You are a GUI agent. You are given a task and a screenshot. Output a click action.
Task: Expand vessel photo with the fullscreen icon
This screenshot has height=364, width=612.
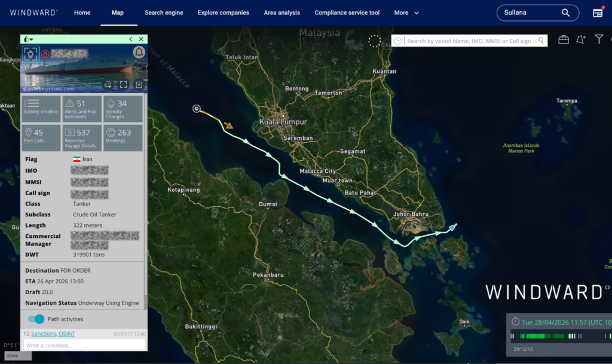click(123, 84)
